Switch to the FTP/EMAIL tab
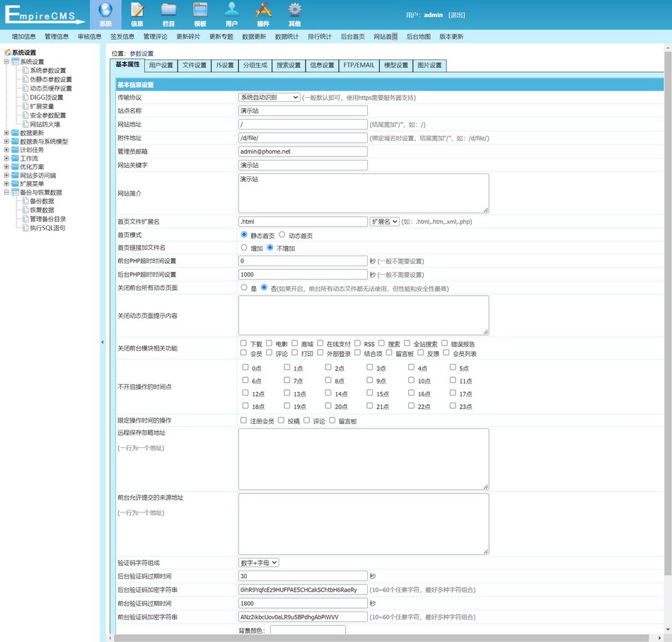The height and width of the screenshot is (642, 672). pyautogui.click(x=359, y=66)
